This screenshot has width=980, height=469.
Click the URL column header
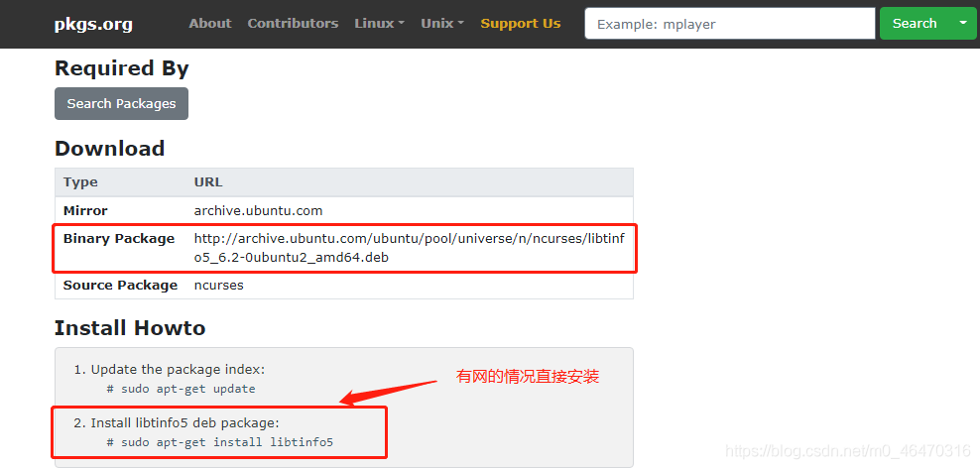click(x=208, y=182)
